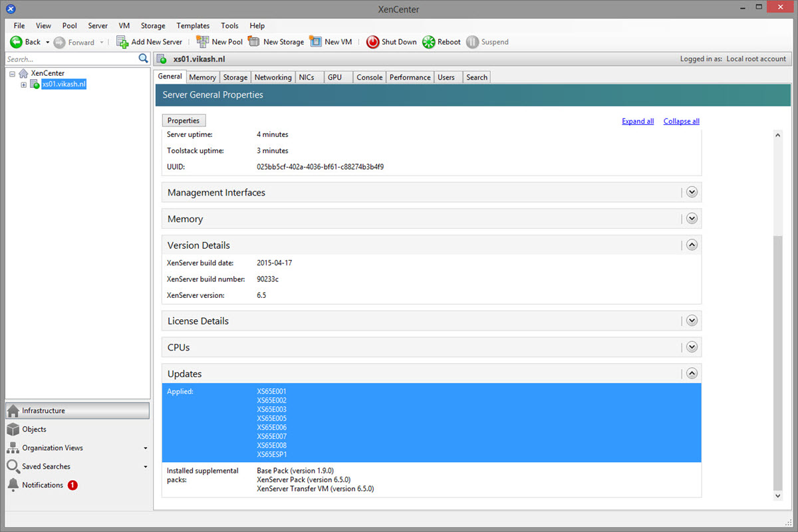
Task: Select the General tab
Action: [x=170, y=76]
